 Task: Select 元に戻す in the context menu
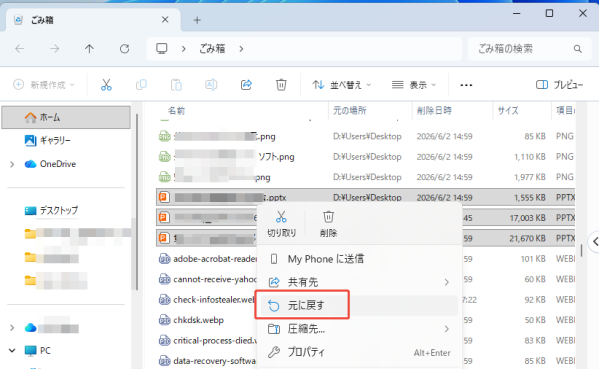[358, 305]
